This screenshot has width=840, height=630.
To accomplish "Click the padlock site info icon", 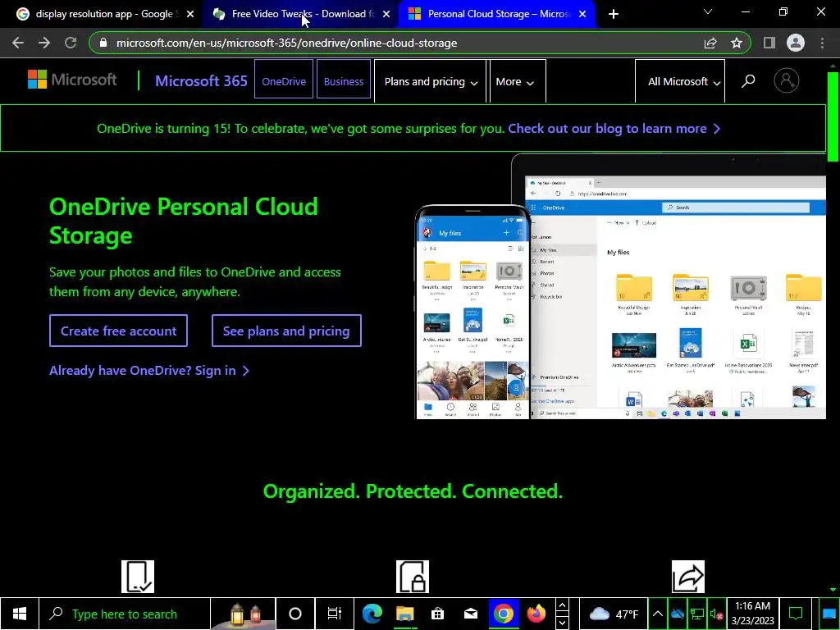I will [x=103, y=43].
